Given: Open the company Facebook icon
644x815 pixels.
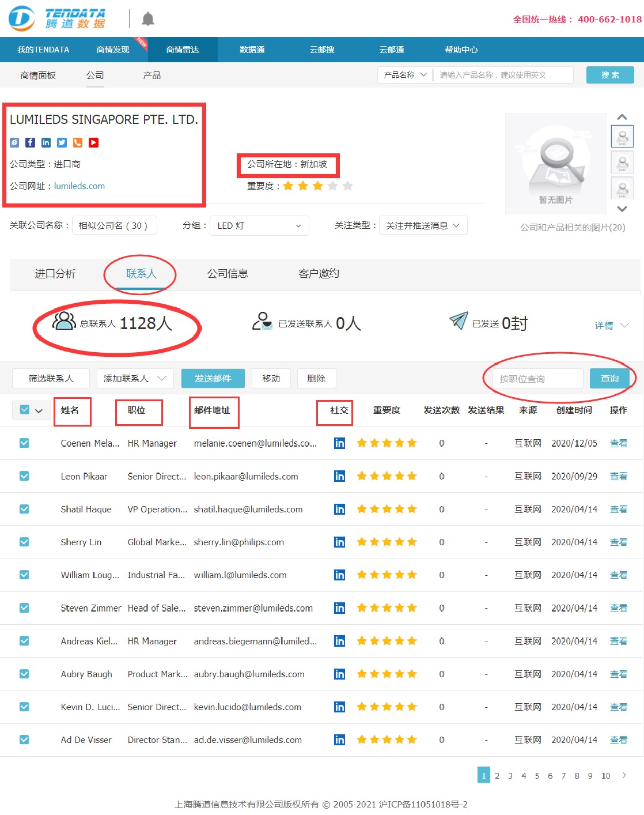Looking at the screenshot, I should (31, 142).
